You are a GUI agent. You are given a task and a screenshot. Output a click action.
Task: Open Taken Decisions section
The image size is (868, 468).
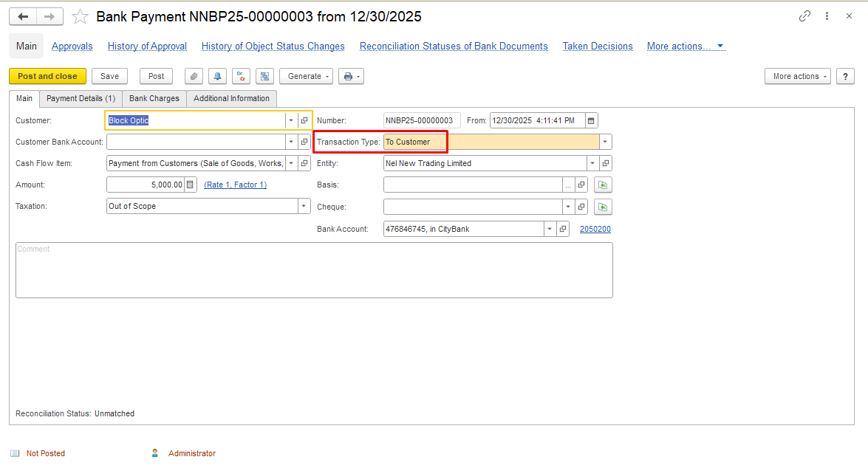(598, 47)
